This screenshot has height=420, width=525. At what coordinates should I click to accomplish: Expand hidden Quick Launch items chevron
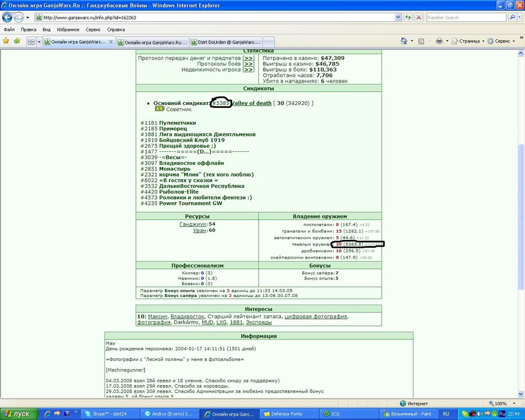(76, 412)
